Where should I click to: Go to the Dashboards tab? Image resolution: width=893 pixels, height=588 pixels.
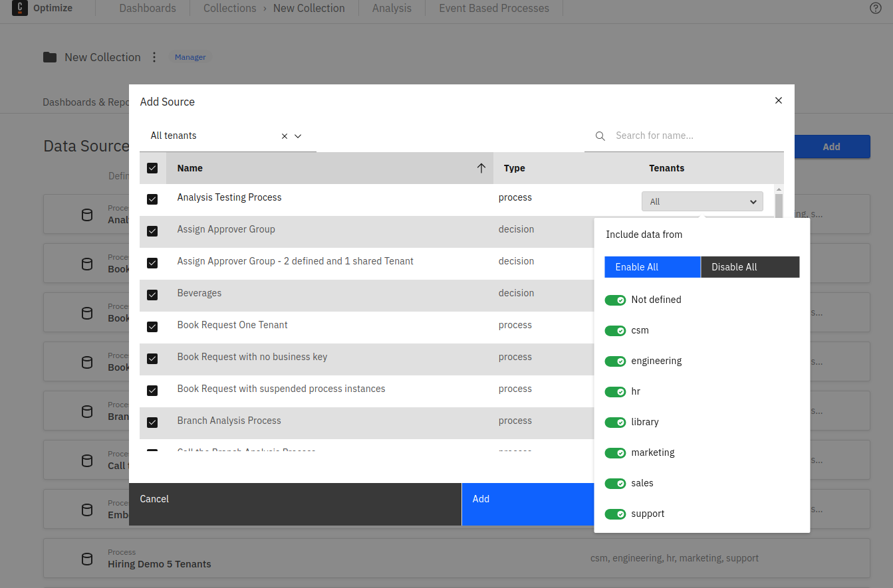[x=148, y=8]
